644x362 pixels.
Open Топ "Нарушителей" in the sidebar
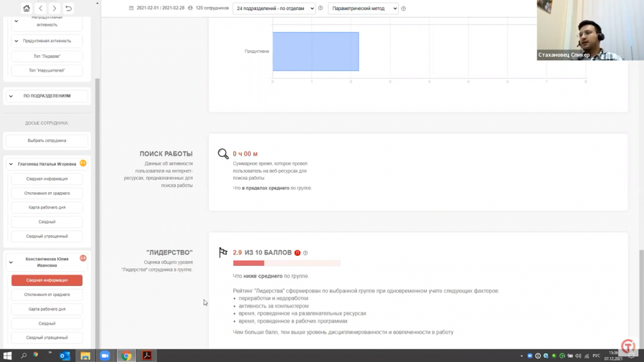[47, 70]
